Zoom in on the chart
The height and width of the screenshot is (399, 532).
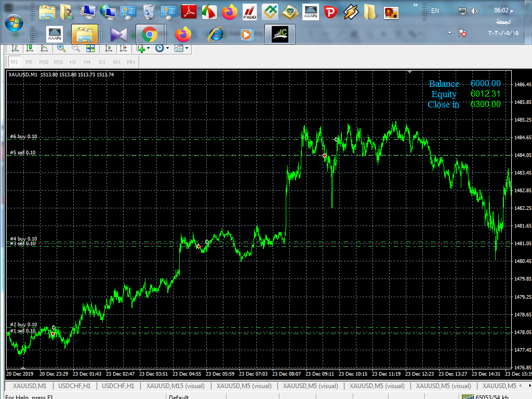(x=61, y=48)
